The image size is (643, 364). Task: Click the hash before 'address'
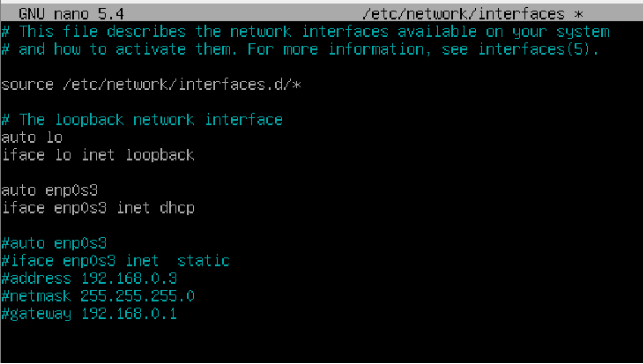pyautogui.click(x=5, y=278)
